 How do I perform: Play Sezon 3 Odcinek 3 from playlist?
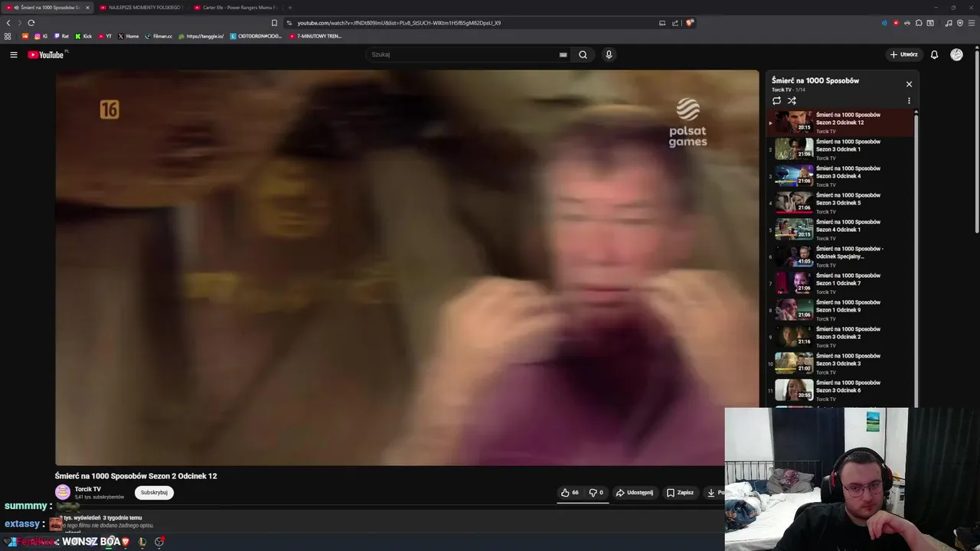(840, 364)
